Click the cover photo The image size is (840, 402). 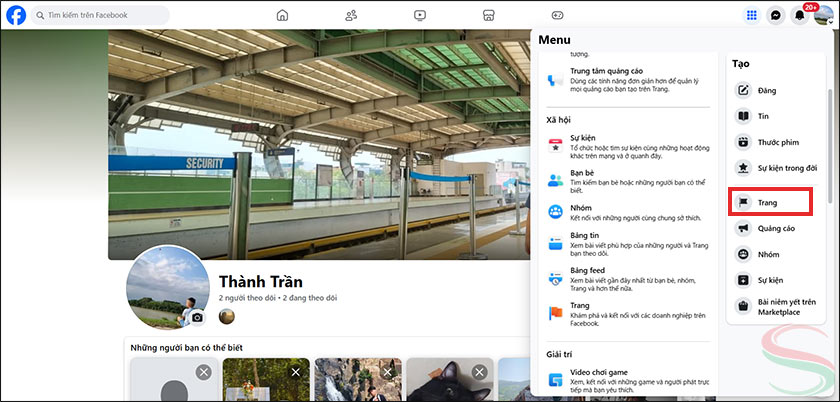pos(319,145)
